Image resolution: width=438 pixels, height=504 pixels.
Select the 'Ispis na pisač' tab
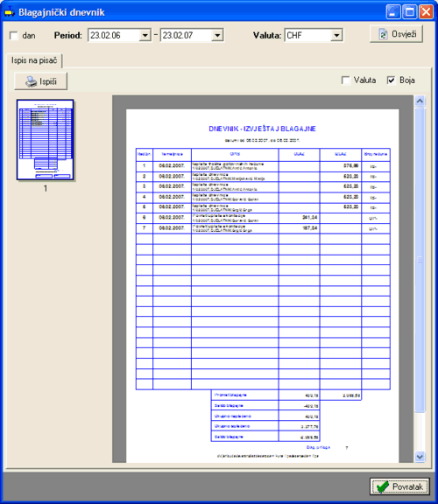click(x=34, y=60)
